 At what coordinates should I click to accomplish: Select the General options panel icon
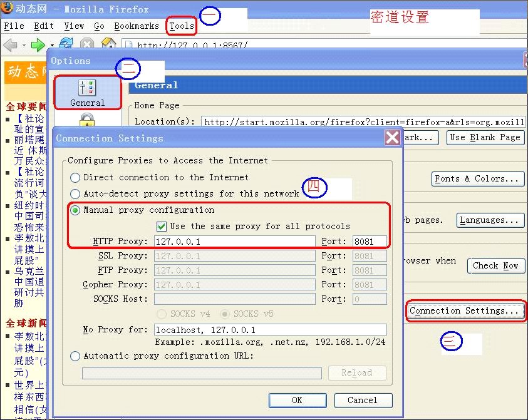click(87, 93)
